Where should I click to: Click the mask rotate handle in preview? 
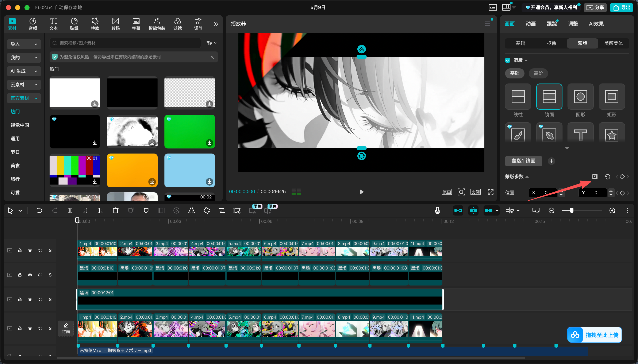click(361, 156)
